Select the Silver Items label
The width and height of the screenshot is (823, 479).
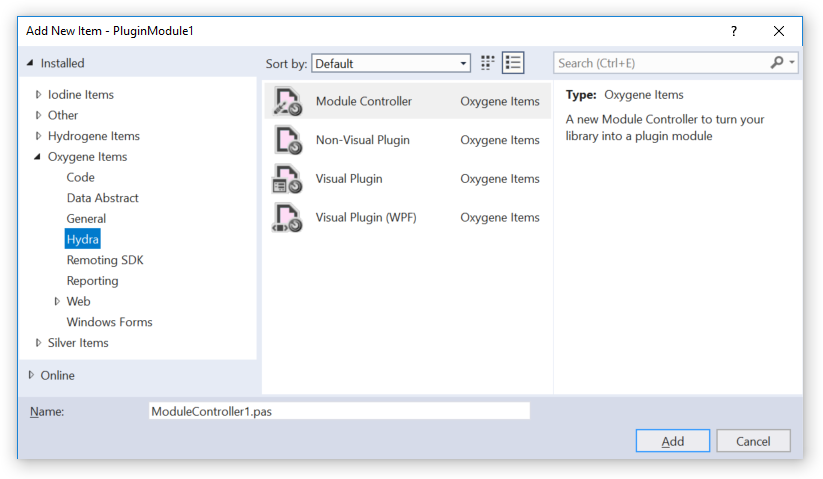coord(78,343)
